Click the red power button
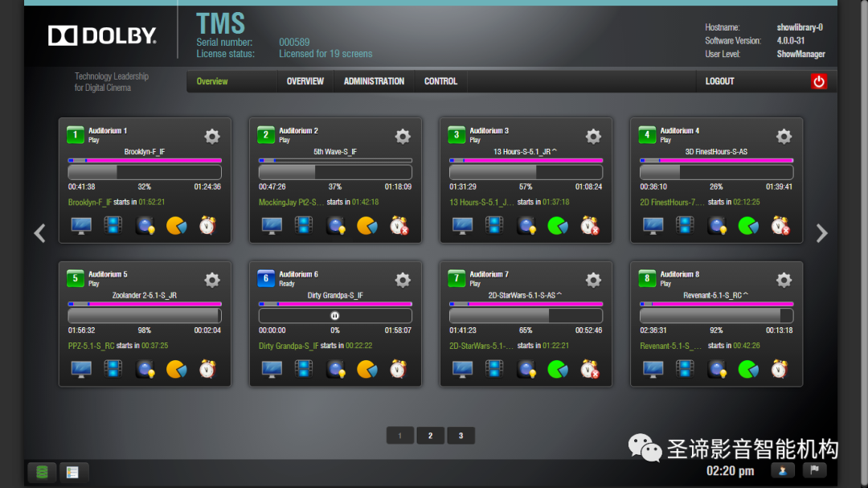Viewport: 868px width, 488px height. click(819, 81)
